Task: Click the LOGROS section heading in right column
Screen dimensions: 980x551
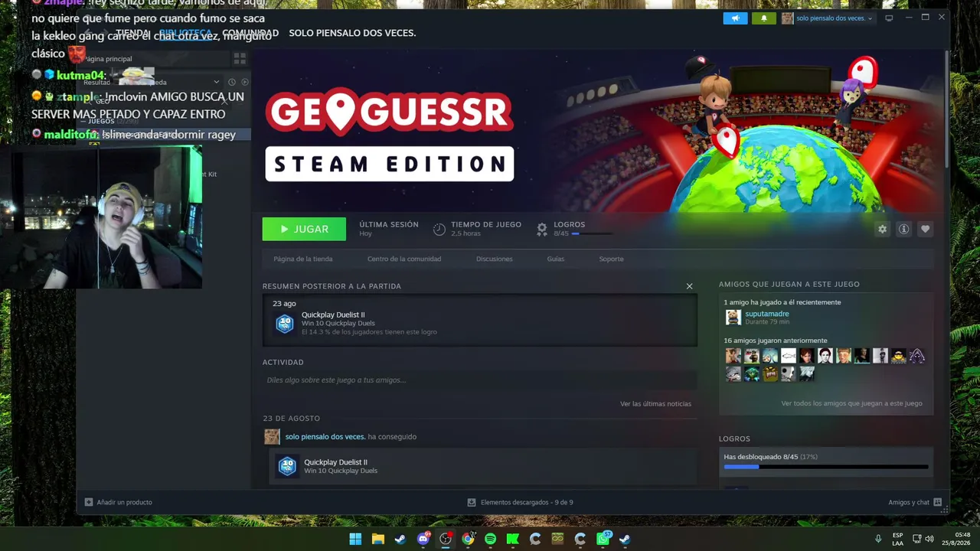Action: coord(734,439)
